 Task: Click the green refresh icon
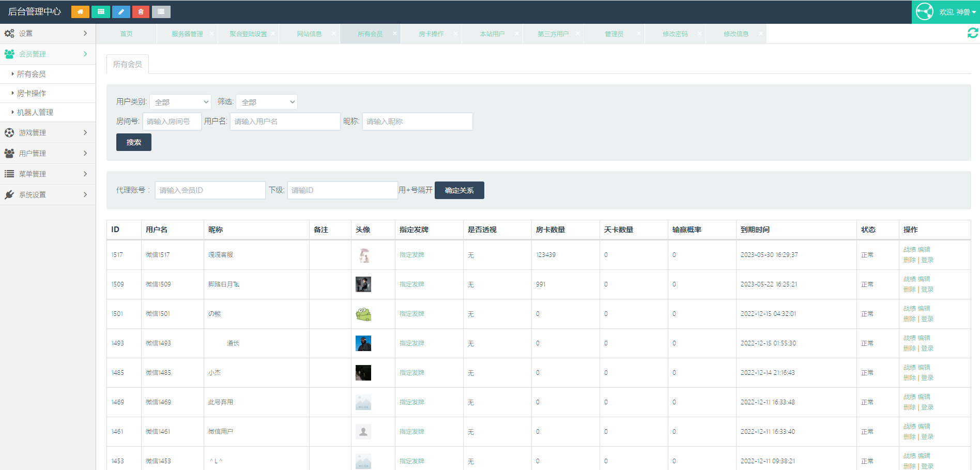(972, 33)
